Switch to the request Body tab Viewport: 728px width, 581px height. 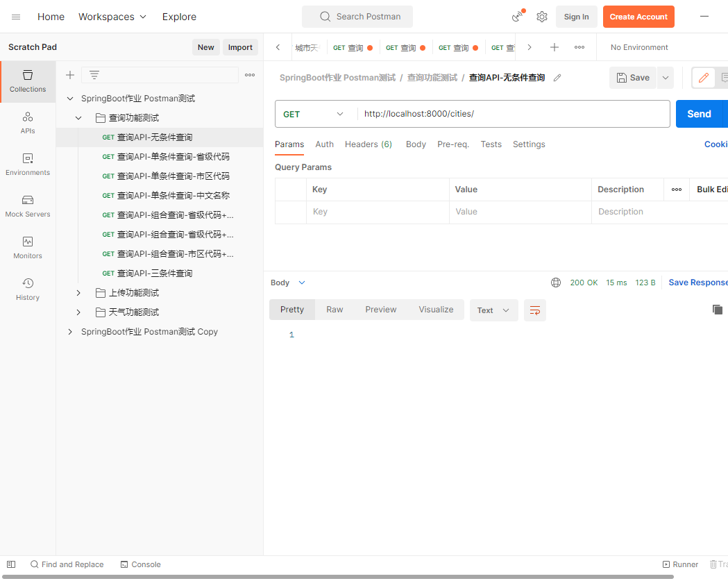tap(416, 144)
